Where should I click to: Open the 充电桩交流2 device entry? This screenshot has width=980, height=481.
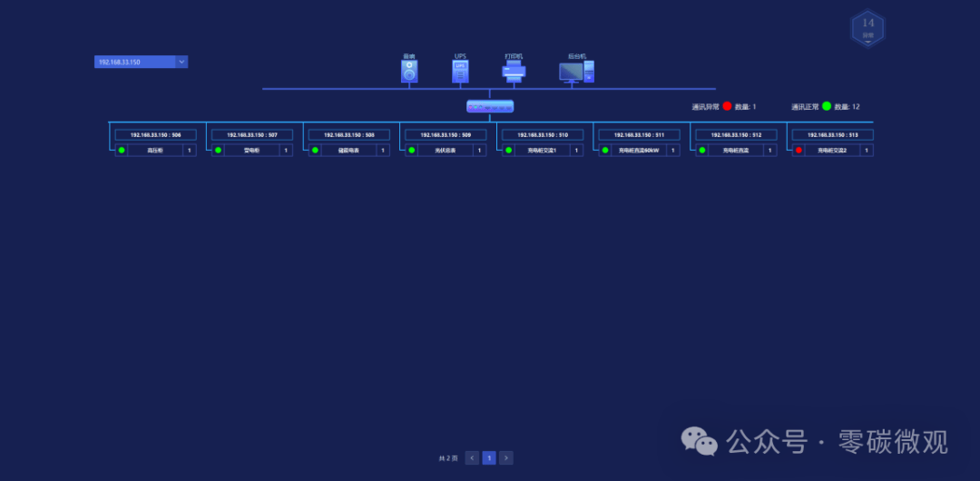[832, 150]
